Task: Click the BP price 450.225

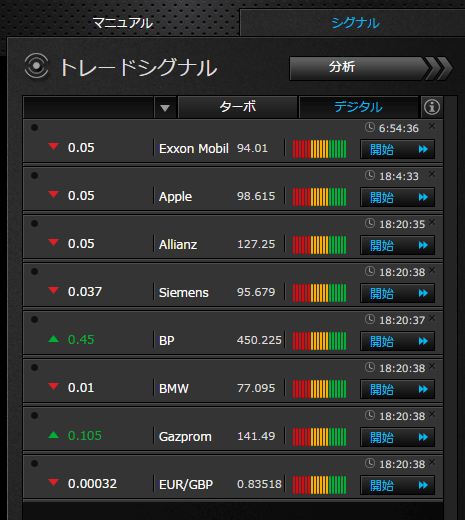Action: click(259, 340)
